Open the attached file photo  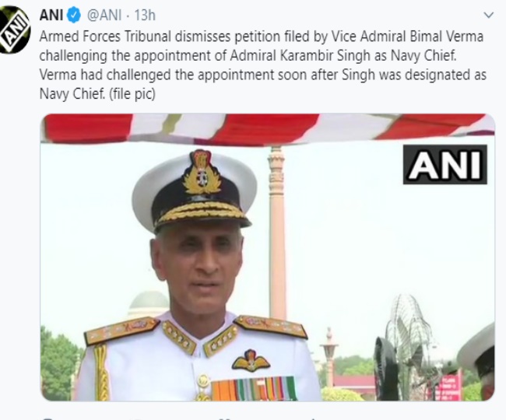(268, 257)
